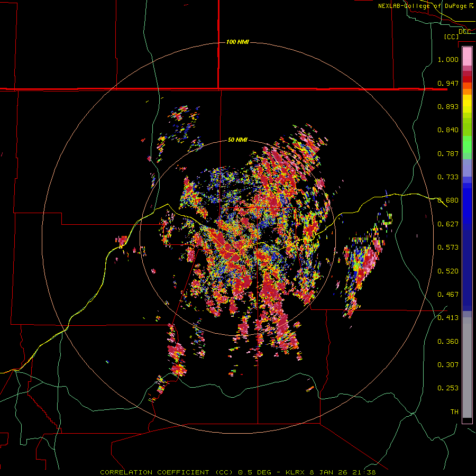476x476 pixels.
Task: Select the 1.000 legend value
Action: point(448,59)
